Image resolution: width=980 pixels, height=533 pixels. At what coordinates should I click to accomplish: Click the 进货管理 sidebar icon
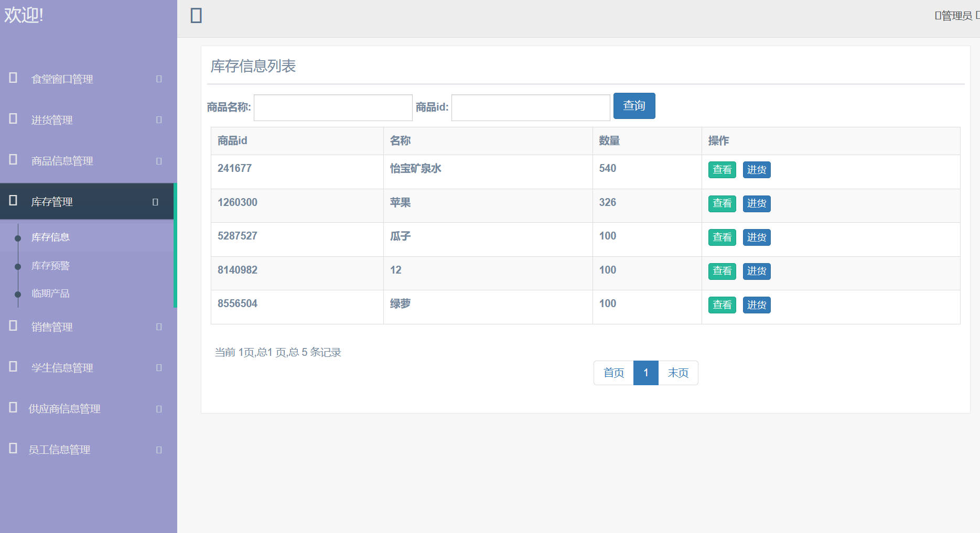12,118
